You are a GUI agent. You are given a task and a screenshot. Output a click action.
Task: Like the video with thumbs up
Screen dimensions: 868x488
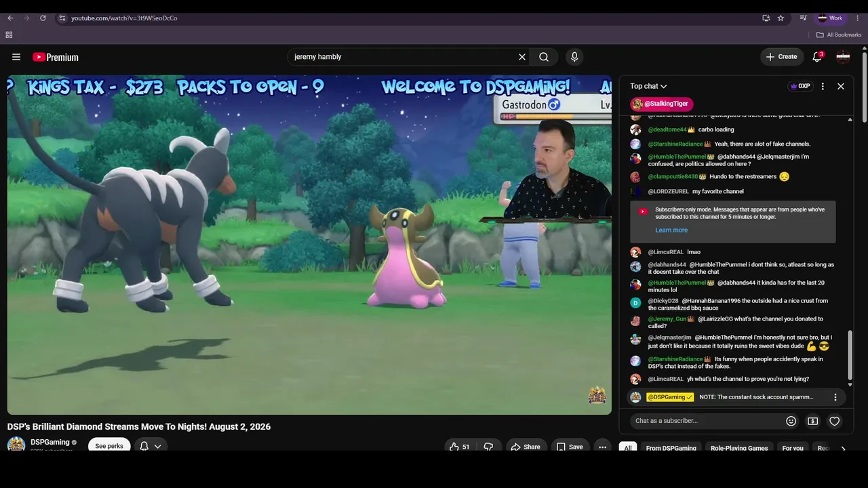click(x=460, y=447)
